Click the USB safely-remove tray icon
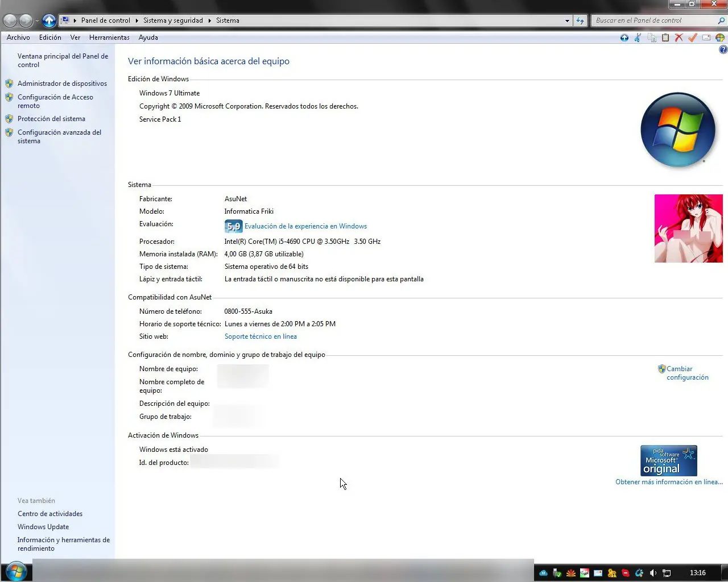 coord(557,573)
